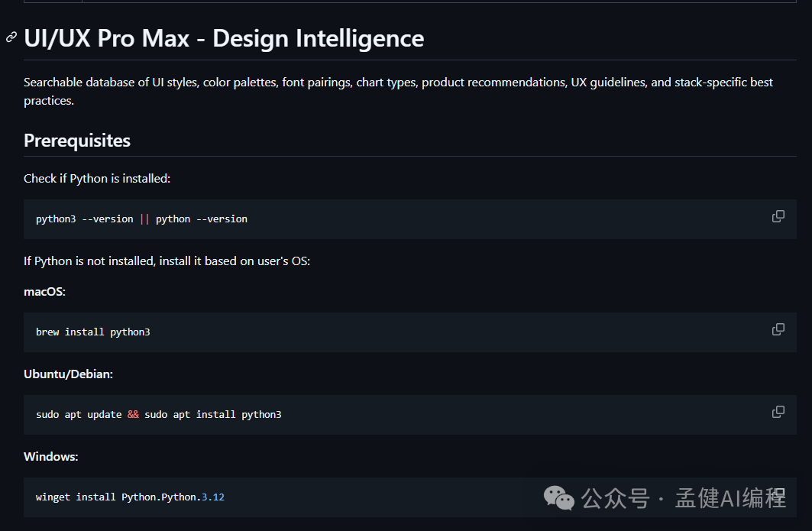Click the 'Windows:' bold label
The height and width of the screenshot is (531, 812).
(50, 457)
